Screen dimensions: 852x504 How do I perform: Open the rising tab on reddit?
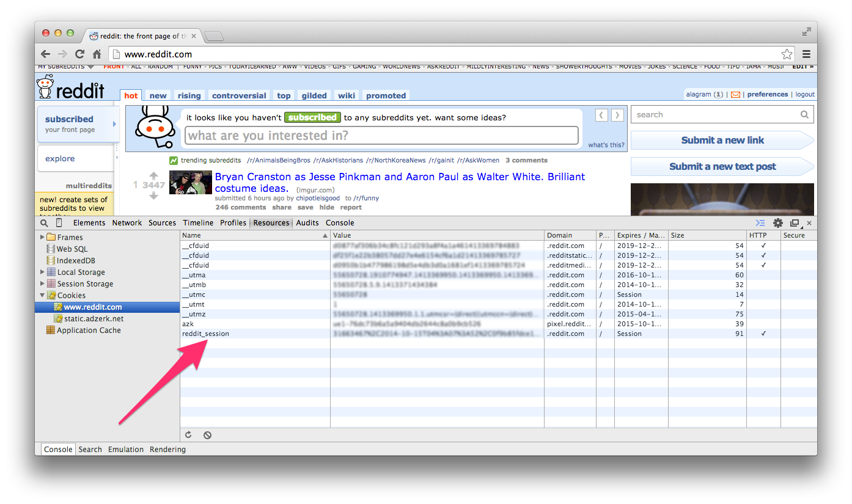[x=189, y=95]
